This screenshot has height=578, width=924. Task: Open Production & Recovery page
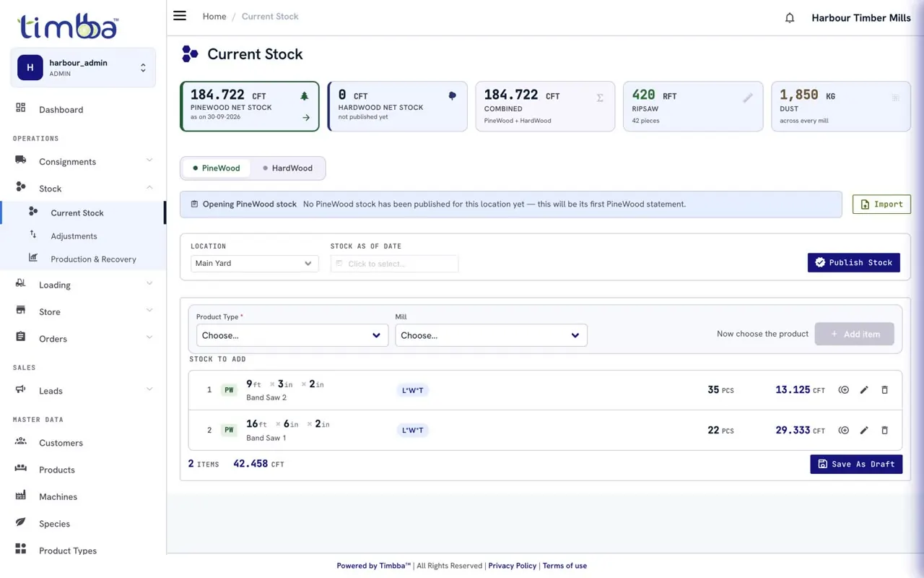93,259
